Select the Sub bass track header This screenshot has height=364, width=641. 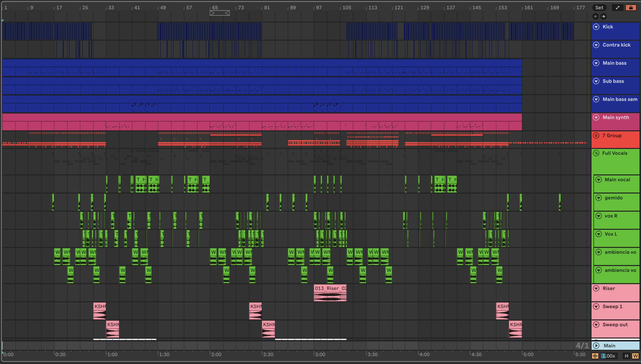pos(613,81)
